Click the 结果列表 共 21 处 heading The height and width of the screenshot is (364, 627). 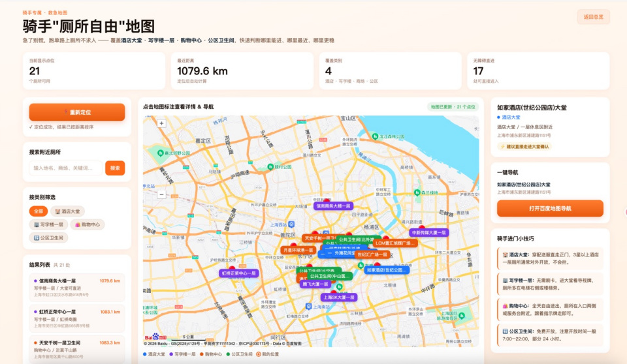pos(50,264)
